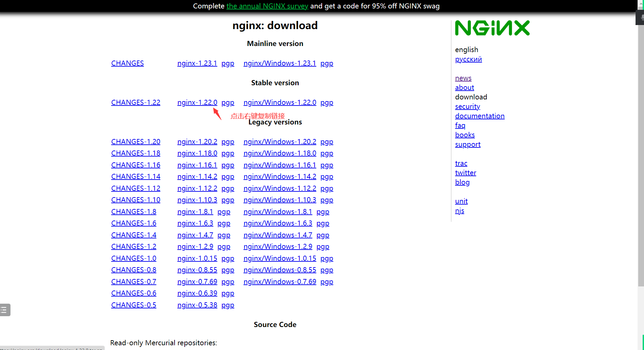Open the CHANGES-0.7 link

tap(134, 282)
